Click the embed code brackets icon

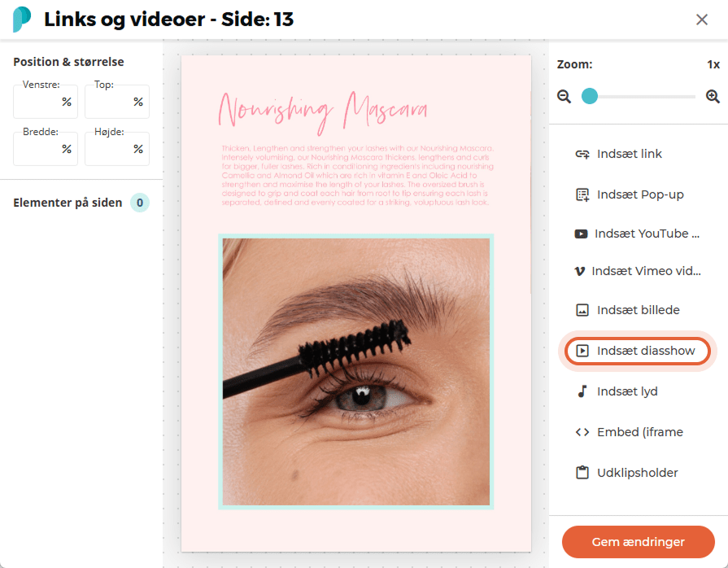(582, 432)
